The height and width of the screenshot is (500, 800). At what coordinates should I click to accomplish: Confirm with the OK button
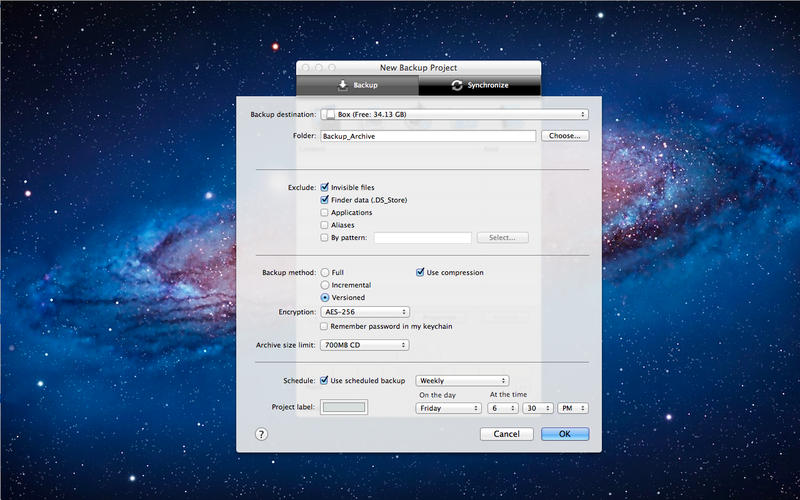click(565, 434)
